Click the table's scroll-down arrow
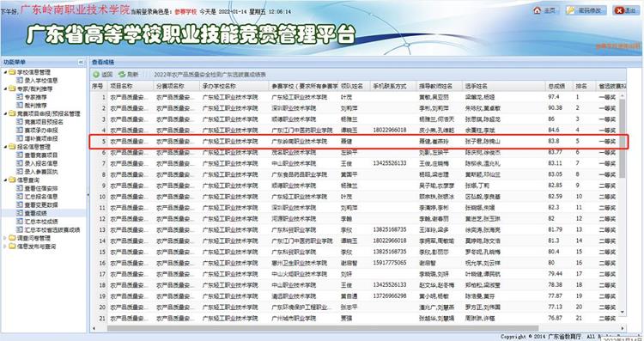The width and height of the screenshot is (644, 341). (623, 313)
